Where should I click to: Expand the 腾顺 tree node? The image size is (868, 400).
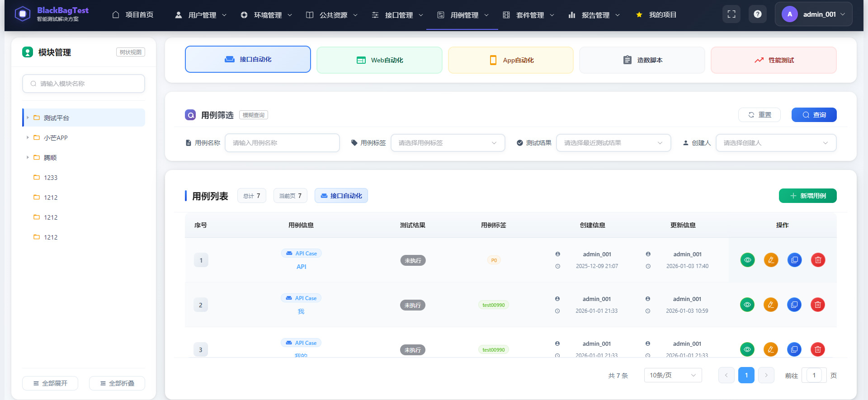click(x=28, y=157)
